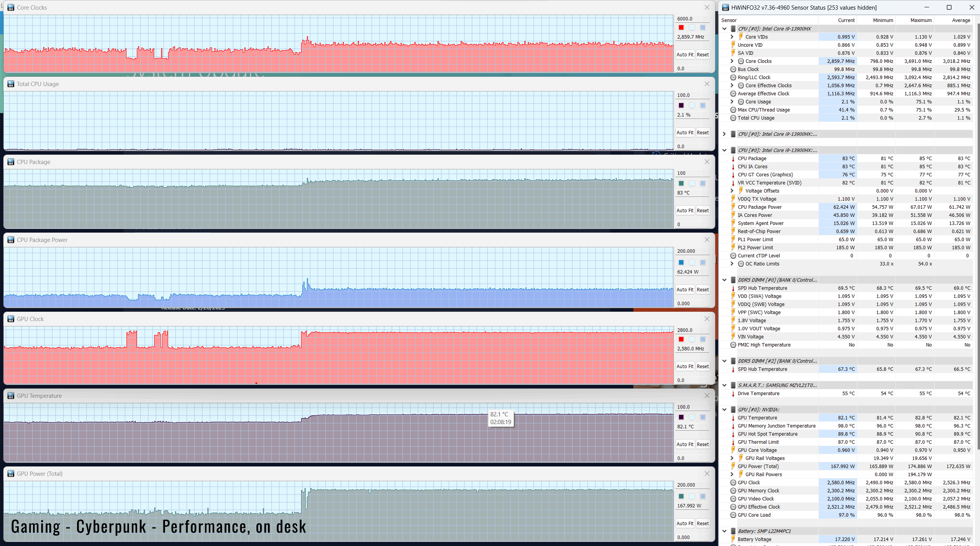This screenshot has width=980, height=546.
Task: Open the blue line color swatch in CPU Package Power
Action: click(x=681, y=262)
